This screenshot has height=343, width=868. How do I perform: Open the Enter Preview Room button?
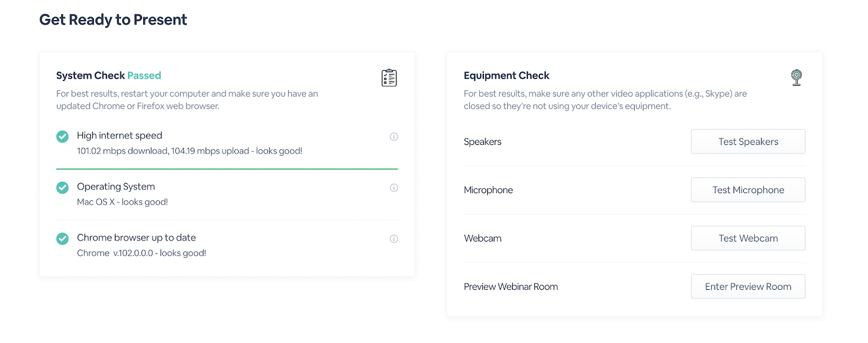click(x=748, y=287)
